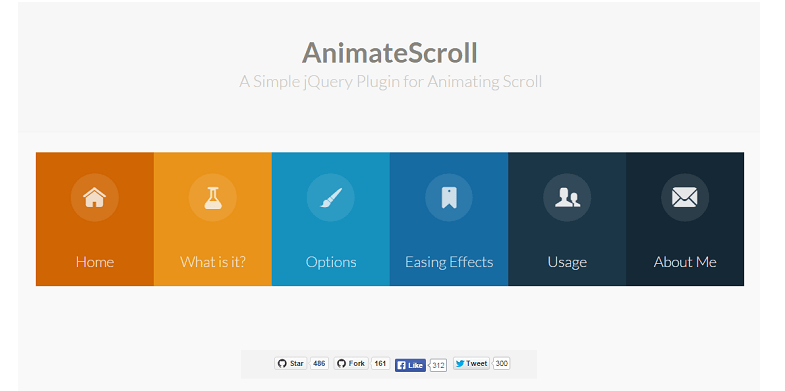The width and height of the screenshot is (785, 391).
Task: Select the Usage navigation label
Action: tap(567, 262)
